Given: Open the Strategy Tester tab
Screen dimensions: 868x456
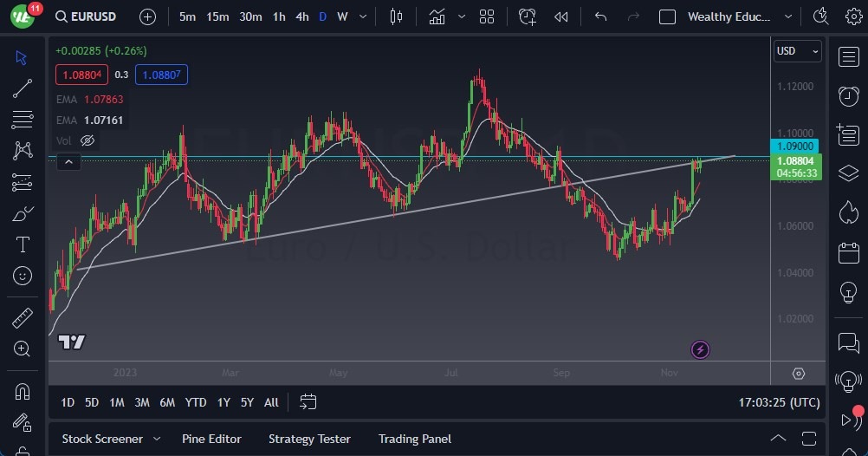Looking at the screenshot, I should click(309, 439).
